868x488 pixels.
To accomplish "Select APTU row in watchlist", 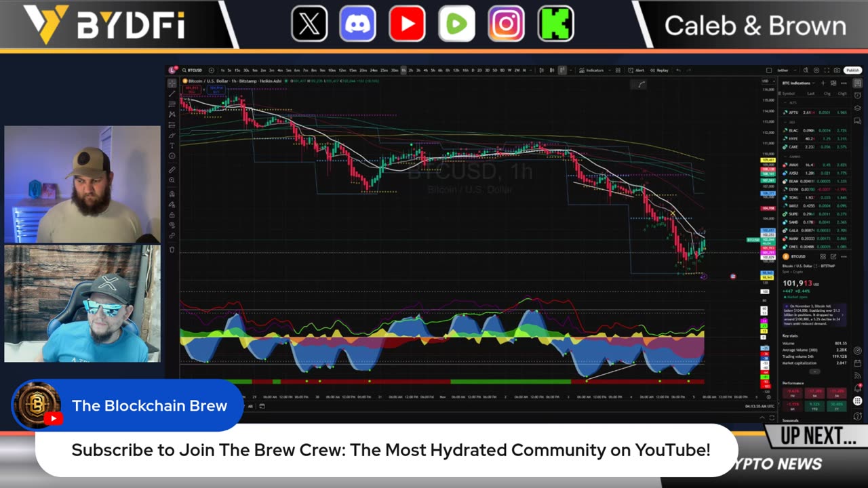I will coord(814,113).
